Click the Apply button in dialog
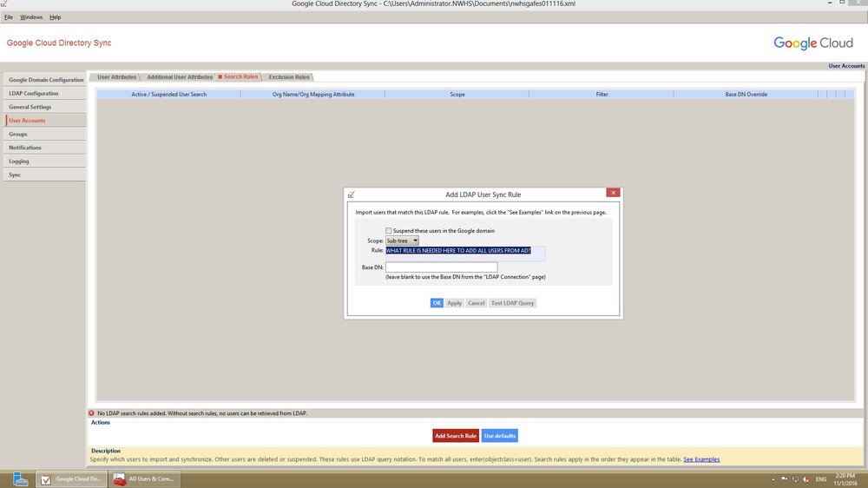Image resolution: width=868 pixels, height=488 pixels. click(455, 303)
